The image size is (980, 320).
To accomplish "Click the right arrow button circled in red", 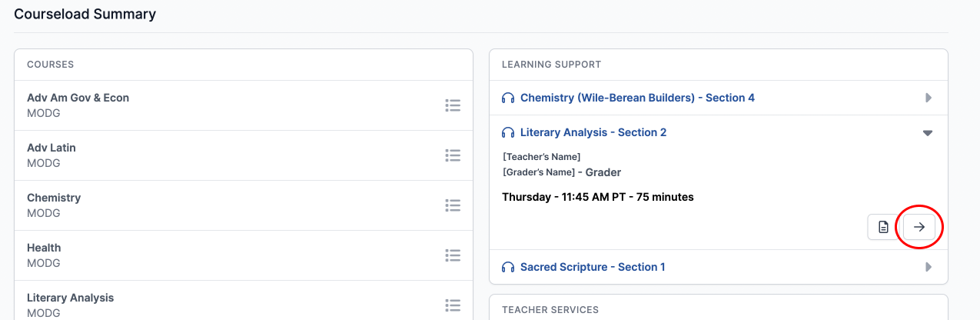I will [919, 227].
